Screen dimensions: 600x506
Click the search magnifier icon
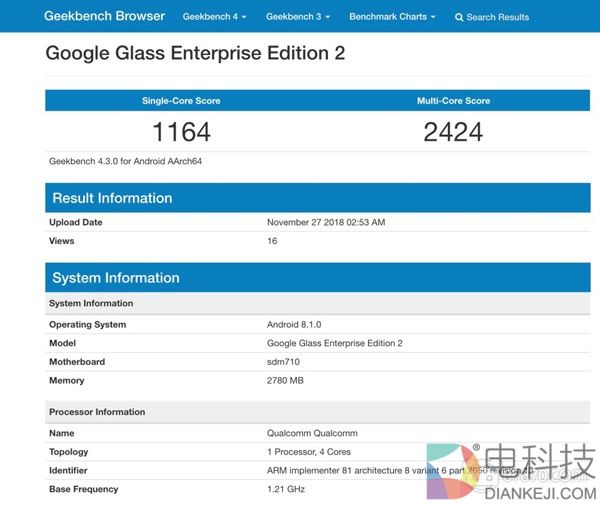[459, 17]
